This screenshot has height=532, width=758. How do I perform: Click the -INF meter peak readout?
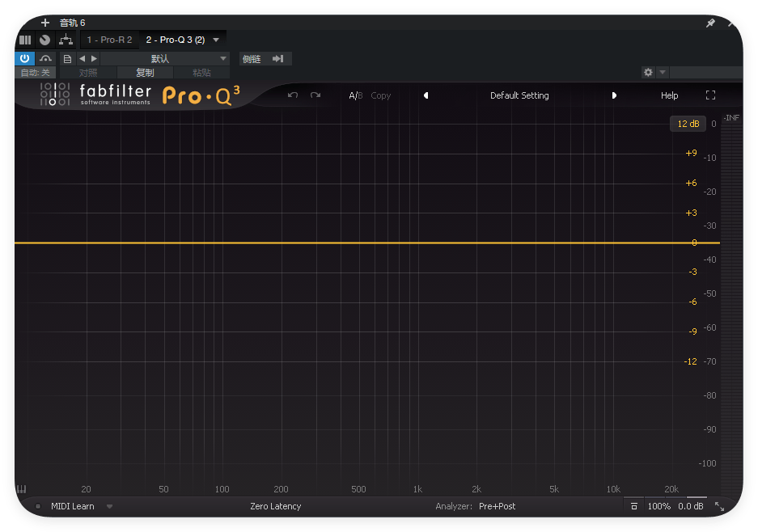pyautogui.click(x=731, y=118)
